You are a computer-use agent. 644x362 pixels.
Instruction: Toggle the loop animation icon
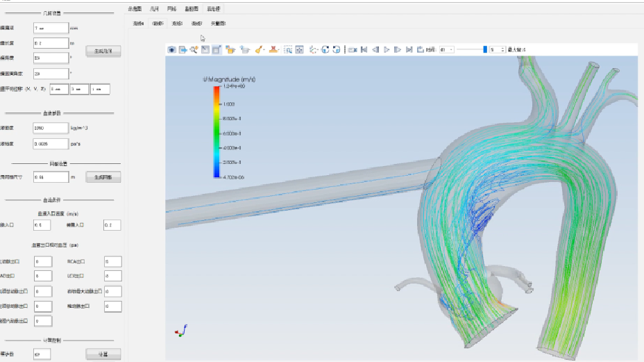421,49
